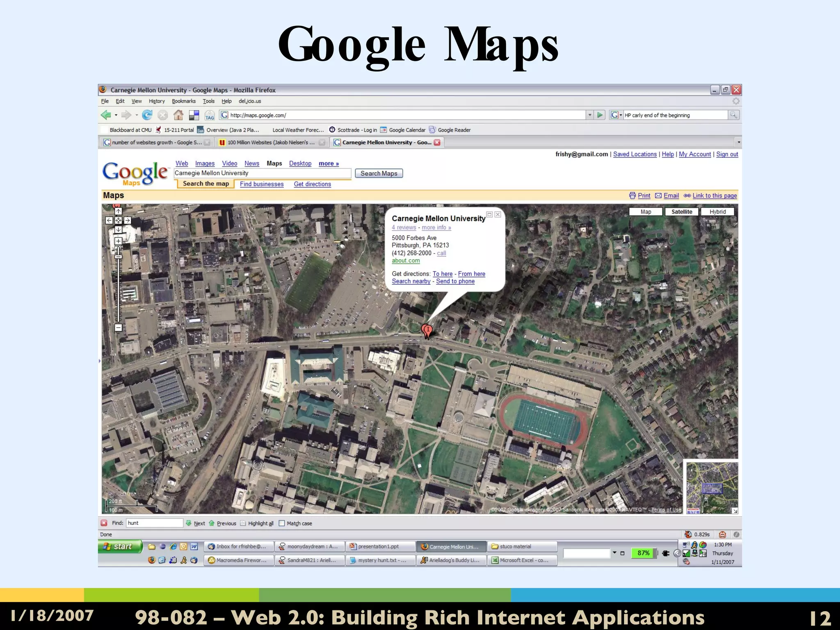
Task: Enable the Match case checkbox
Action: click(281, 523)
